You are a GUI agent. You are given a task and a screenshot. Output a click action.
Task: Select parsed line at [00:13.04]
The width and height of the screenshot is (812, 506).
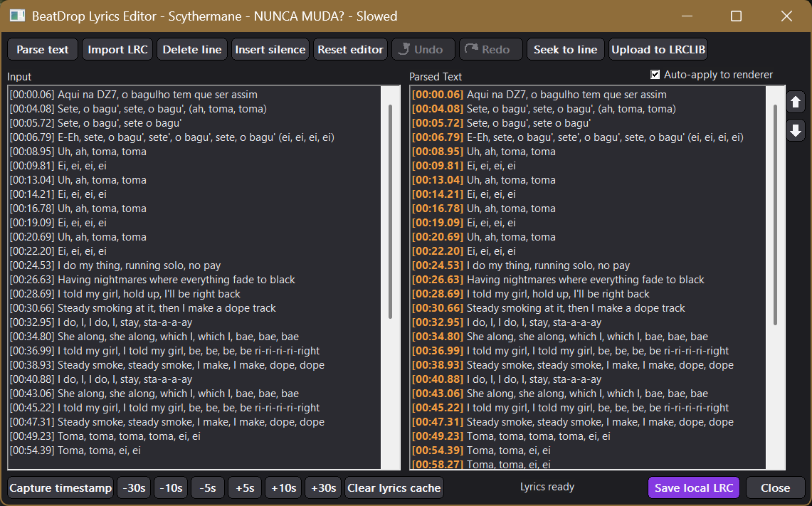484,180
